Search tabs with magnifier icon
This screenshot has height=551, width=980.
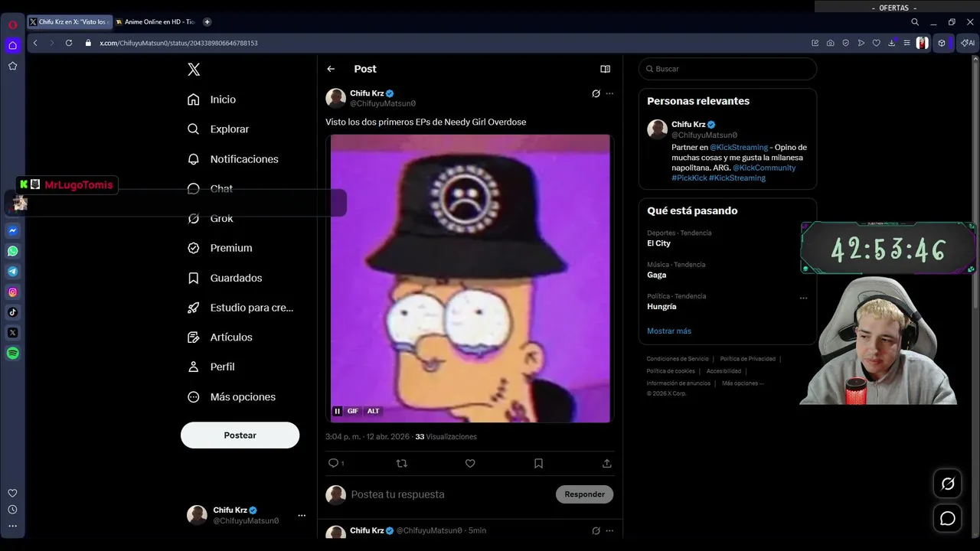pyautogui.click(x=915, y=22)
